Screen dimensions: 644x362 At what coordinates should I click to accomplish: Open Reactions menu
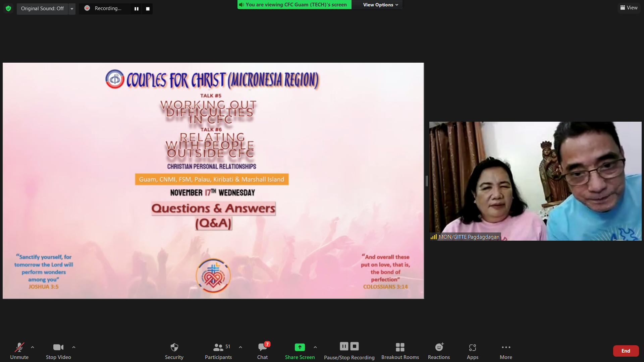(439, 351)
